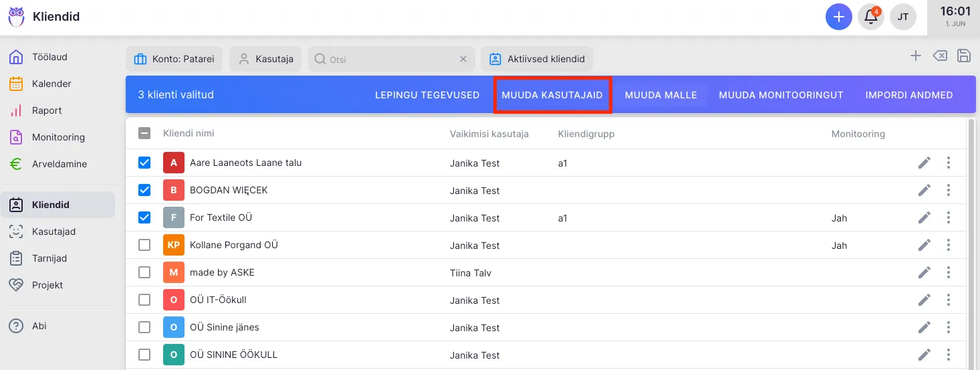Click the owl logo in header
The image size is (980, 370).
tap(16, 17)
